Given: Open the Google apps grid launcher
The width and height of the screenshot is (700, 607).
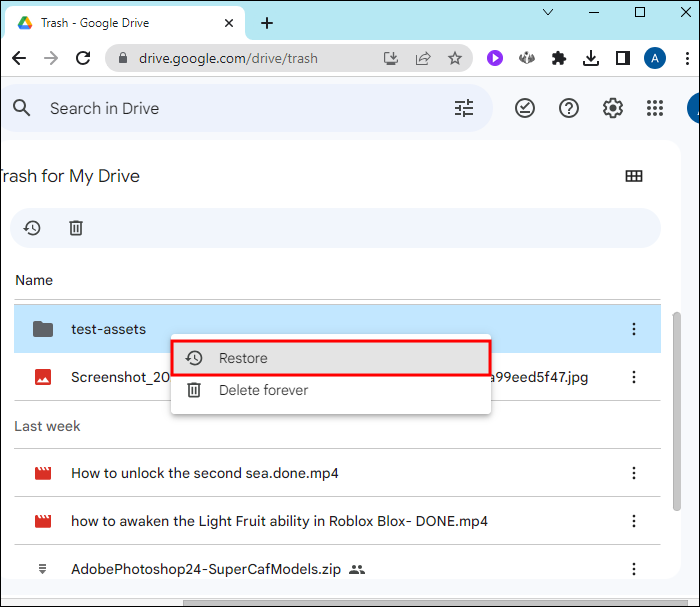Looking at the screenshot, I should click(x=655, y=108).
